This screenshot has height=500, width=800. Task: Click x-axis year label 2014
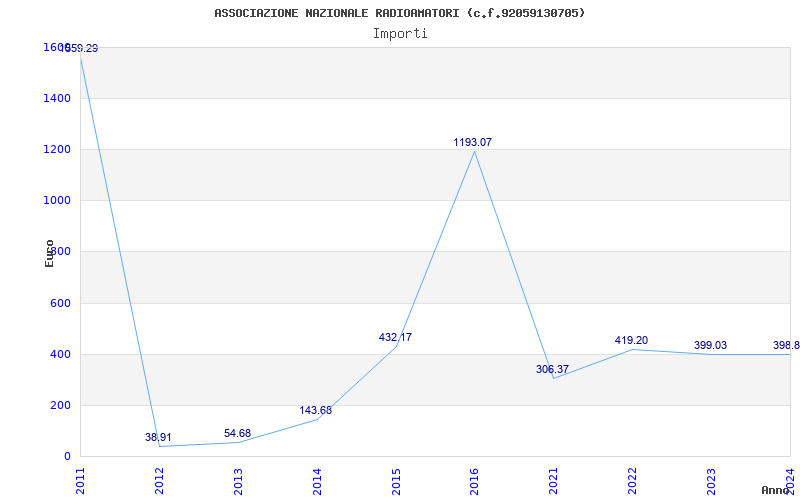click(317, 481)
